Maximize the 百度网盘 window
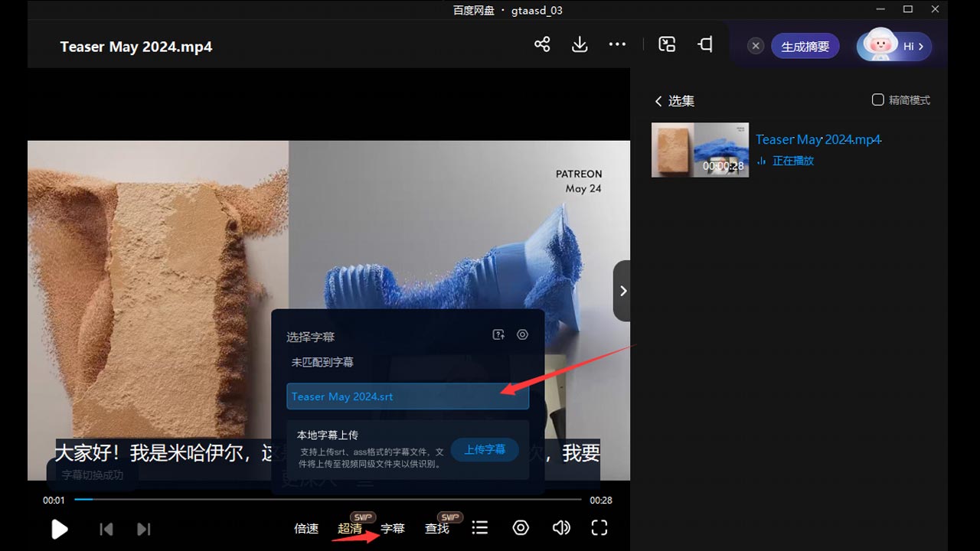 [x=908, y=9]
